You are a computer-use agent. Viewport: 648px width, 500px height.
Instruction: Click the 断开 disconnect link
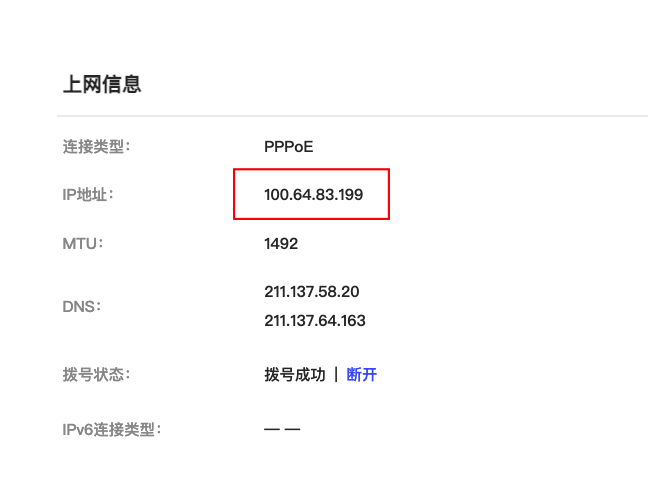click(x=361, y=375)
